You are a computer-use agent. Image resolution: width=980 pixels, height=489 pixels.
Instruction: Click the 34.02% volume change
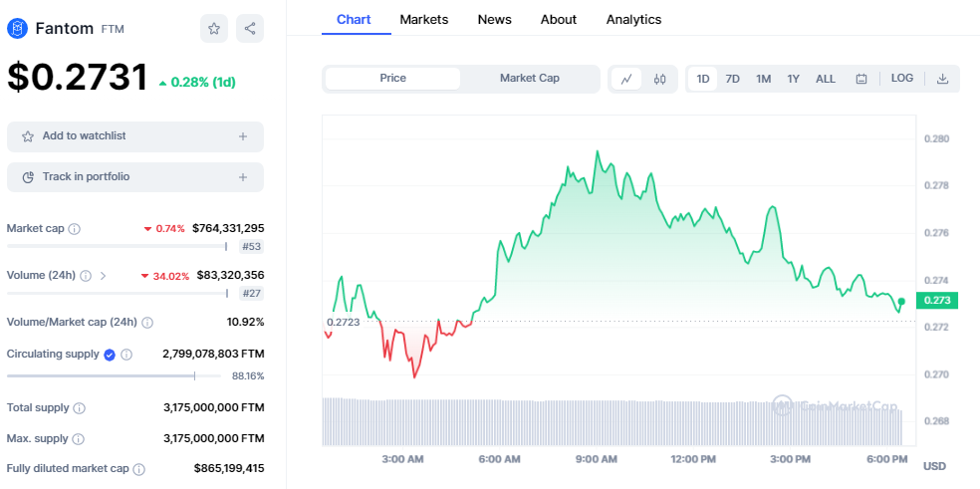165,276
